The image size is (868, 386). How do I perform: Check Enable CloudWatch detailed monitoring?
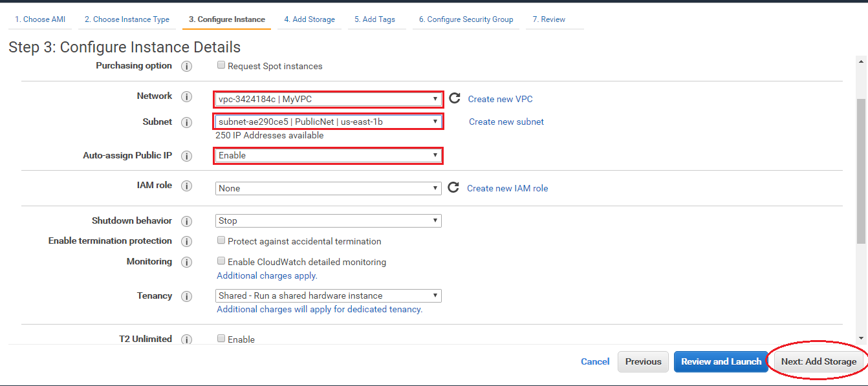[221, 261]
